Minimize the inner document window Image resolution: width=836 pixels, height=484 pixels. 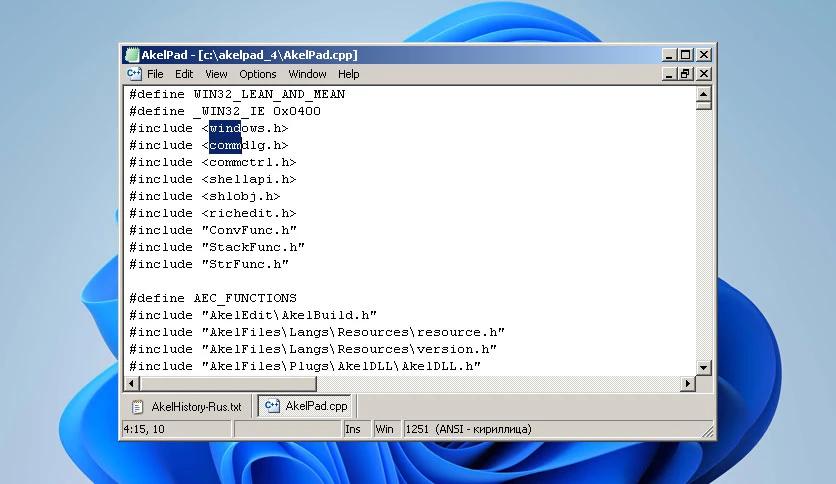pyautogui.click(x=669, y=74)
